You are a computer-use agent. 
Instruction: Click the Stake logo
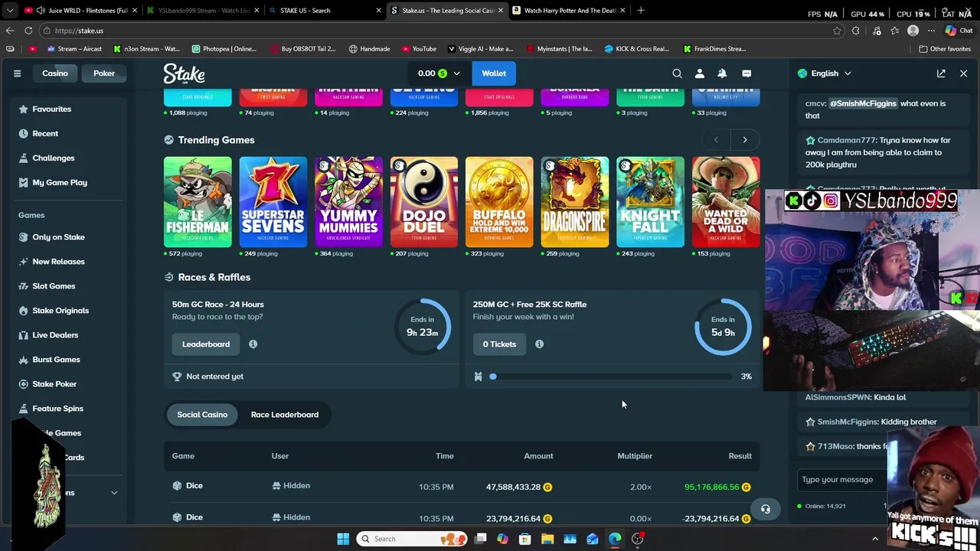184,73
